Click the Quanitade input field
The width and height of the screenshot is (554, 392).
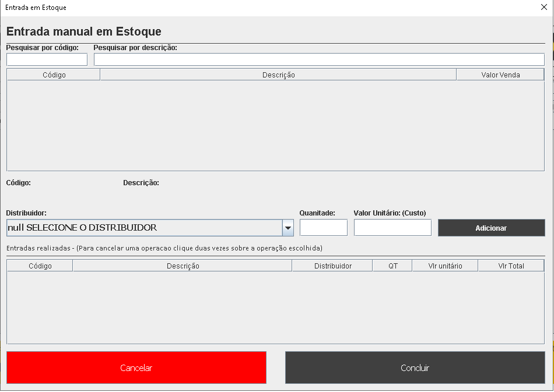point(323,228)
